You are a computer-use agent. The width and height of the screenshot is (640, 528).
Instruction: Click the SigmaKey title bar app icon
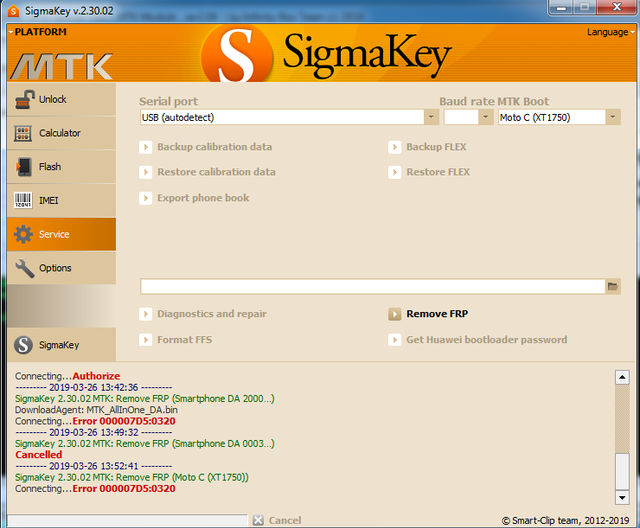pos(13,11)
